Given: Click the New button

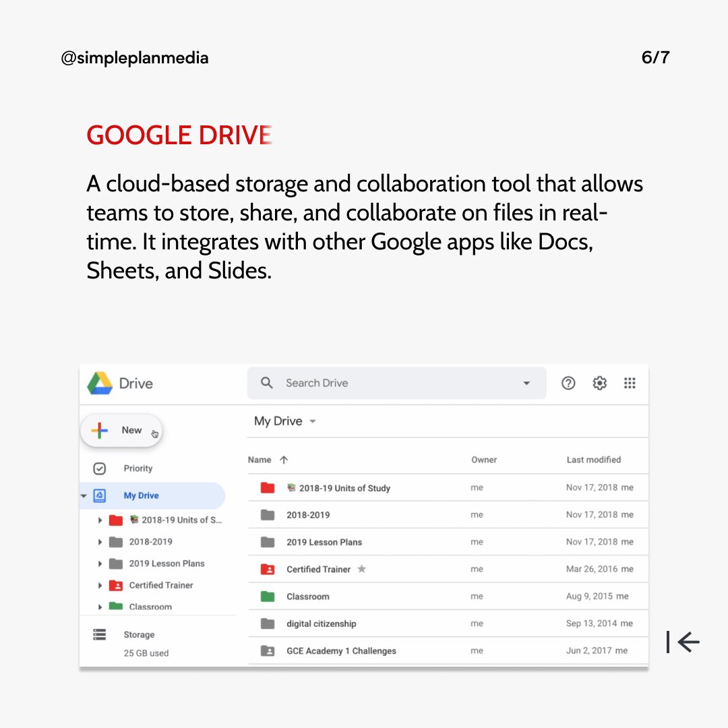Looking at the screenshot, I should coord(121,430).
